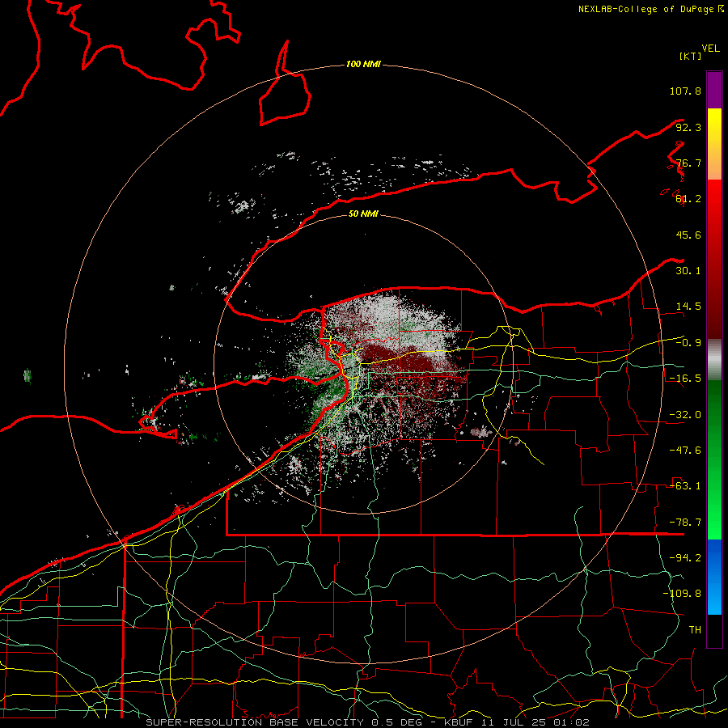
Task: Click the -109.8 velocity scale value
Action: coord(682,594)
